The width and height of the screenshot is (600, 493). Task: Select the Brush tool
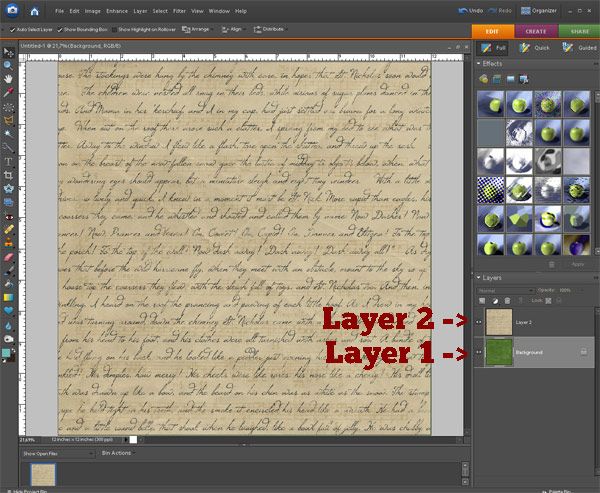coord(8,270)
